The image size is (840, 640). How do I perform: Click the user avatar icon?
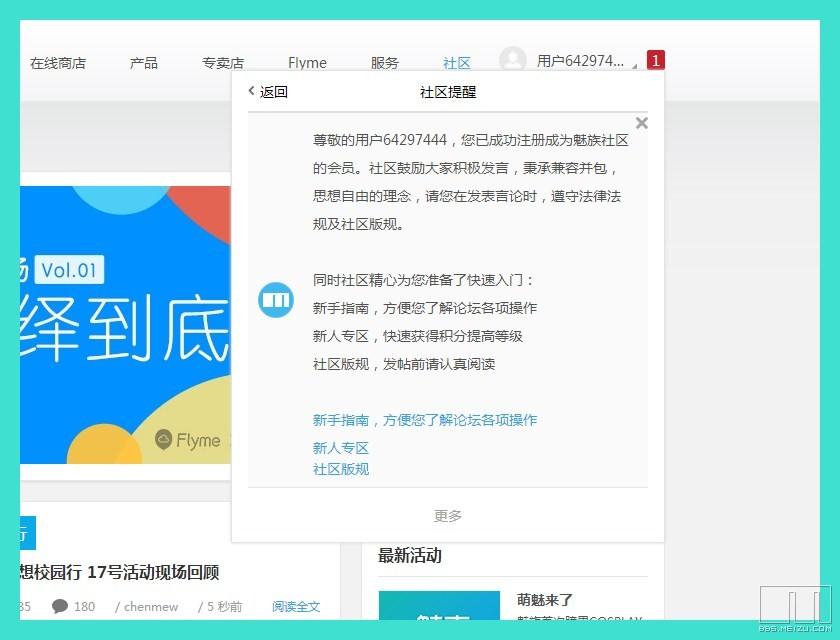tap(513, 59)
